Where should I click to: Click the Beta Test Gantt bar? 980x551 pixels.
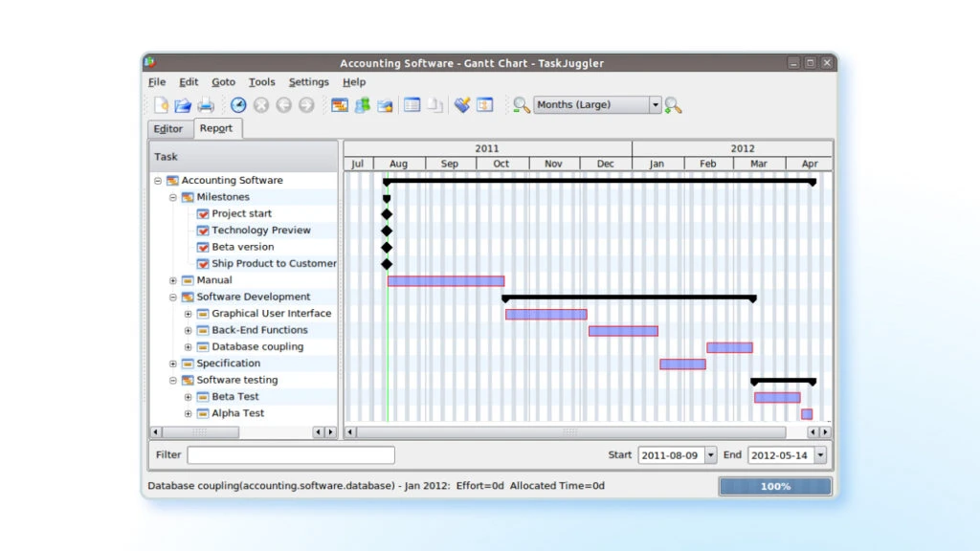click(x=777, y=397)
